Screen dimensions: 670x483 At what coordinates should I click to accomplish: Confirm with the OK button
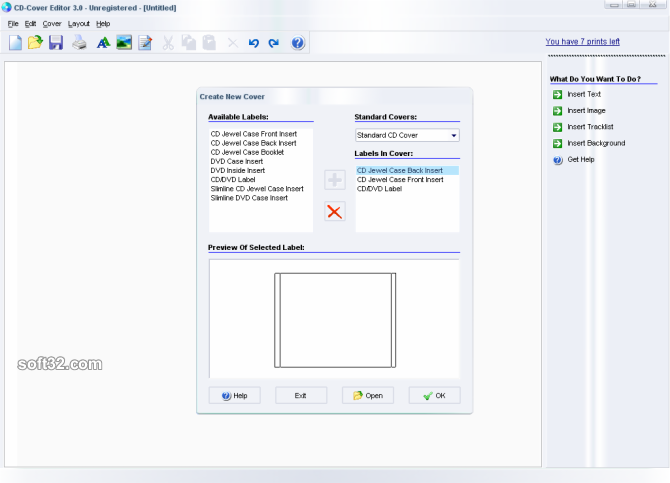coord(435,395)
